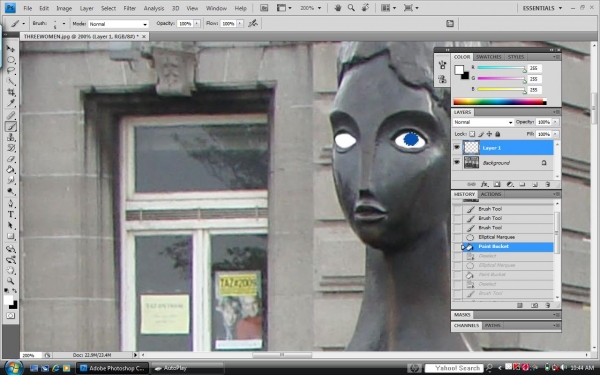
Task: Select the Healing Brush tool
Action: 11,115
